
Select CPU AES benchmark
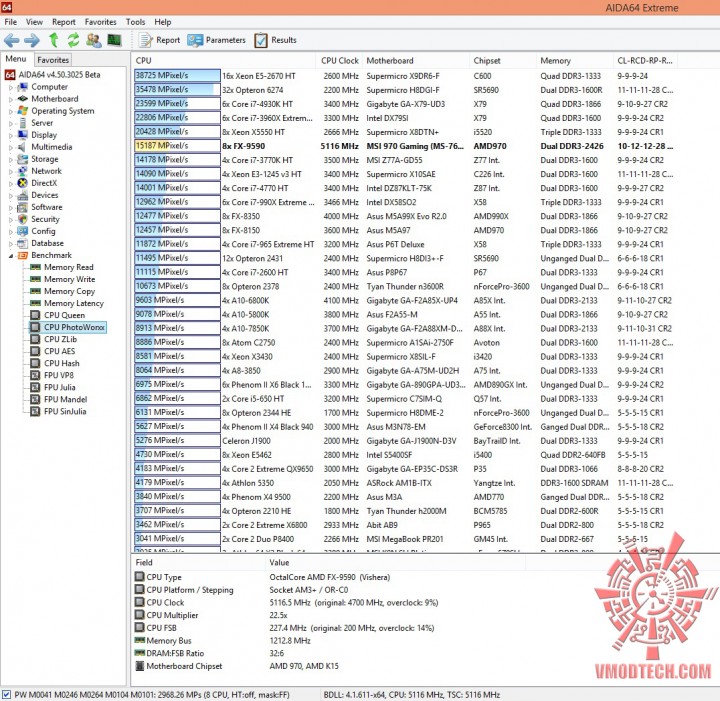(59, 351)
